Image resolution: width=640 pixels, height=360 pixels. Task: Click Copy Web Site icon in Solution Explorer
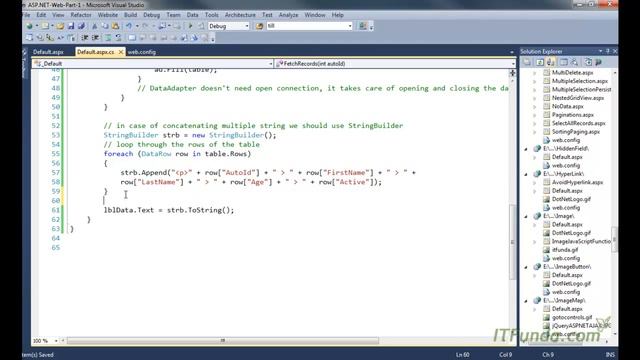click(588, 62)
